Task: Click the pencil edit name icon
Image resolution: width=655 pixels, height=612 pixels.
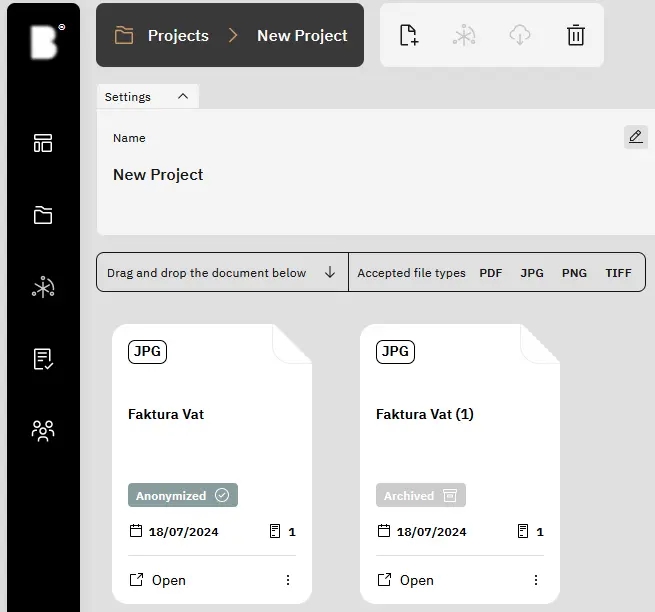Action: pyautogui.click(x=635, y=137)
